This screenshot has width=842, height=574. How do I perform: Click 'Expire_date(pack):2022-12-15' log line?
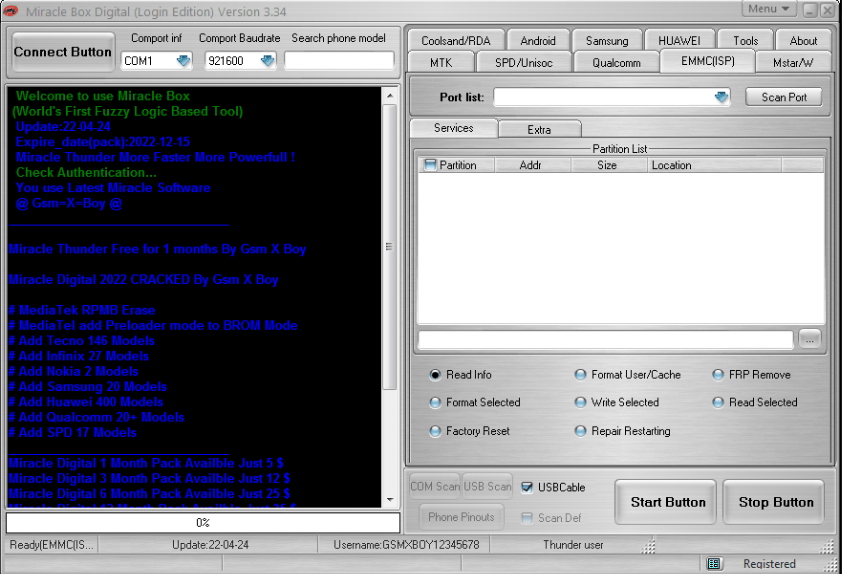pyautogui.click(x=103, y=142)
